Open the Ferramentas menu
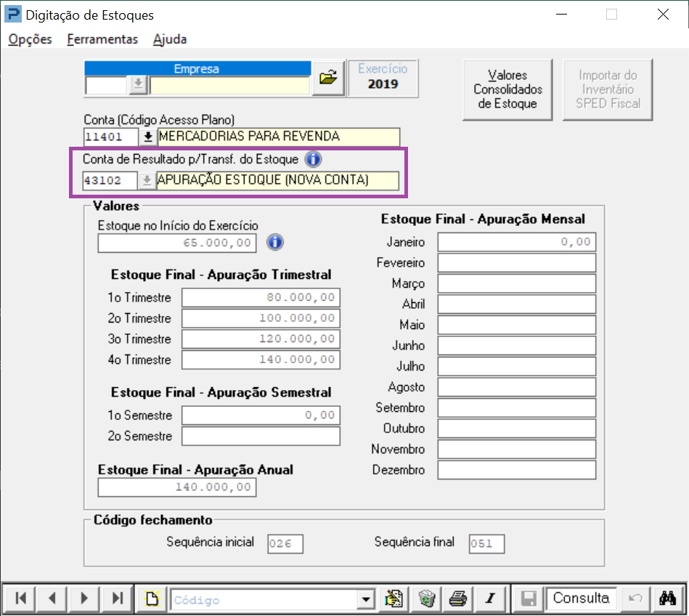The height and width of the screenshot is (616, 689). point(102,39)
